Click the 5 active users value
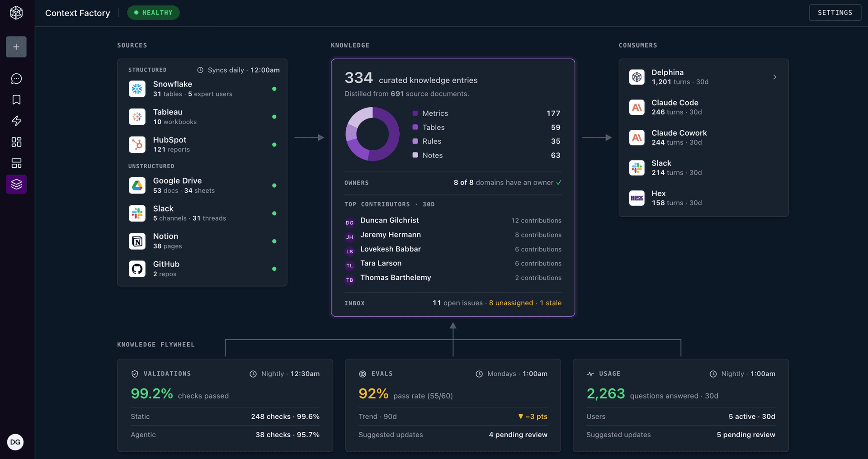The image size is (868, 459). pyautogui.click(x=752, y=416)
